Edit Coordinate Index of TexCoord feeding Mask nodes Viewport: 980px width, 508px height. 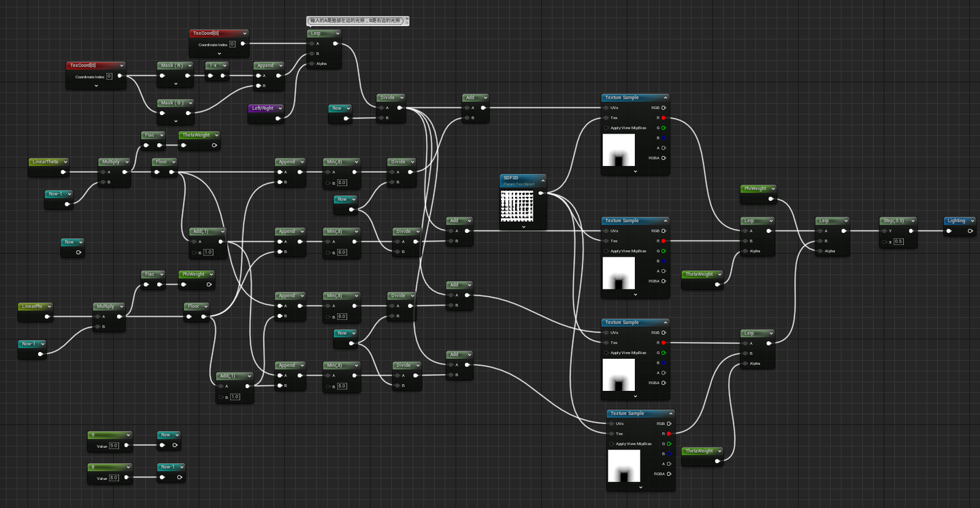coord(109,76)
